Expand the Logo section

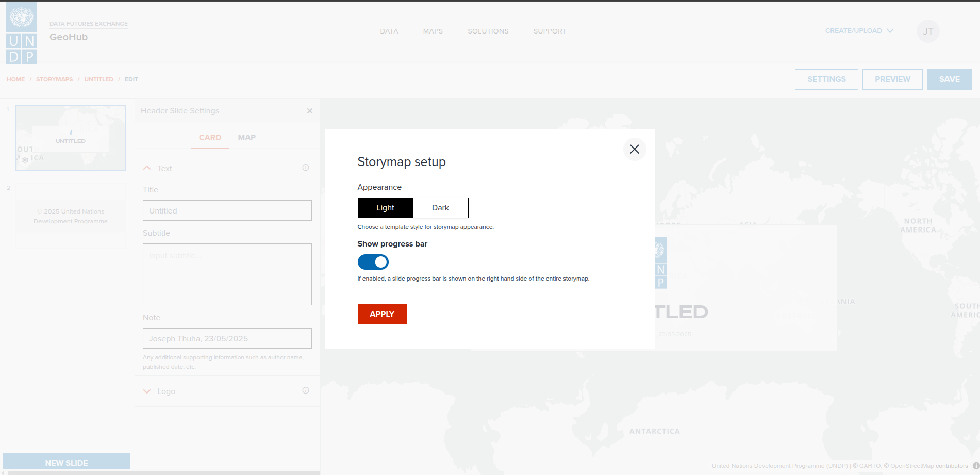pos(147,391)
